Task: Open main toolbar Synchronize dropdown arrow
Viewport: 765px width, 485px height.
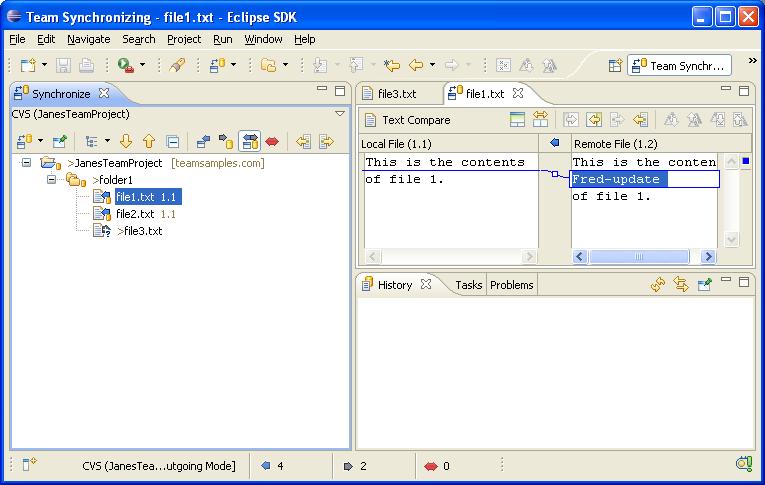Action: (x=234, y=64)
